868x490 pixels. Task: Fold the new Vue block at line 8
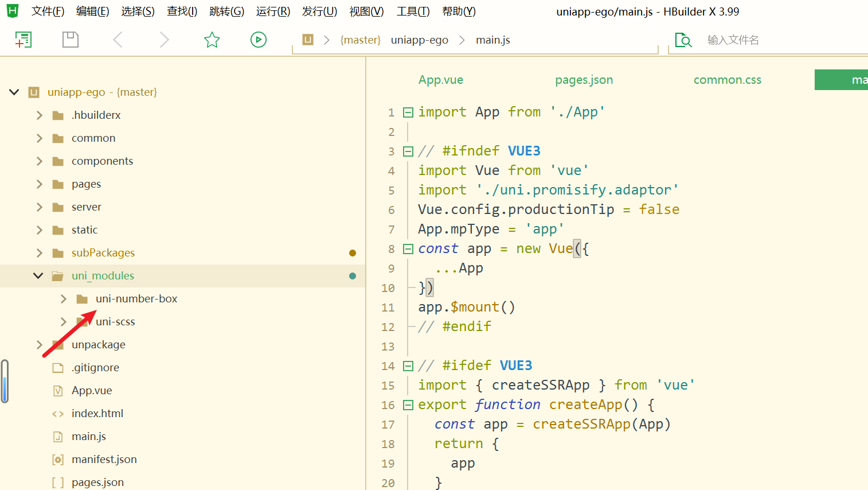tap(408, 249)
